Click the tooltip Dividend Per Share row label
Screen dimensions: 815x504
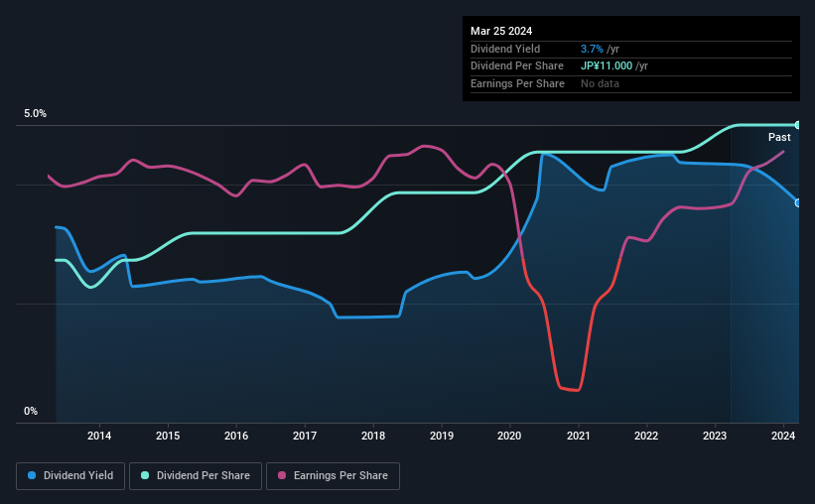tap(516, 66)
